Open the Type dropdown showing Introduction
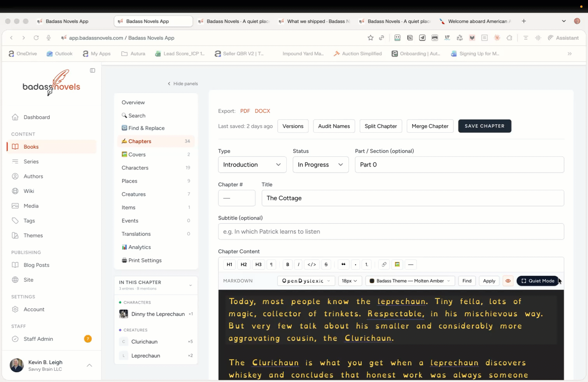The height and width of the screenshot is (382, 588). pos(252,165)
